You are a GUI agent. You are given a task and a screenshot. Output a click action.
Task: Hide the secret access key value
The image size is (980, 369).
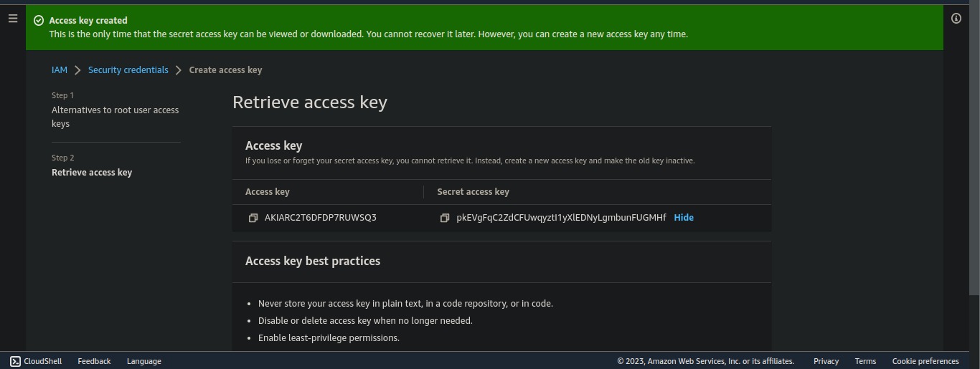[x=683, y=218]
